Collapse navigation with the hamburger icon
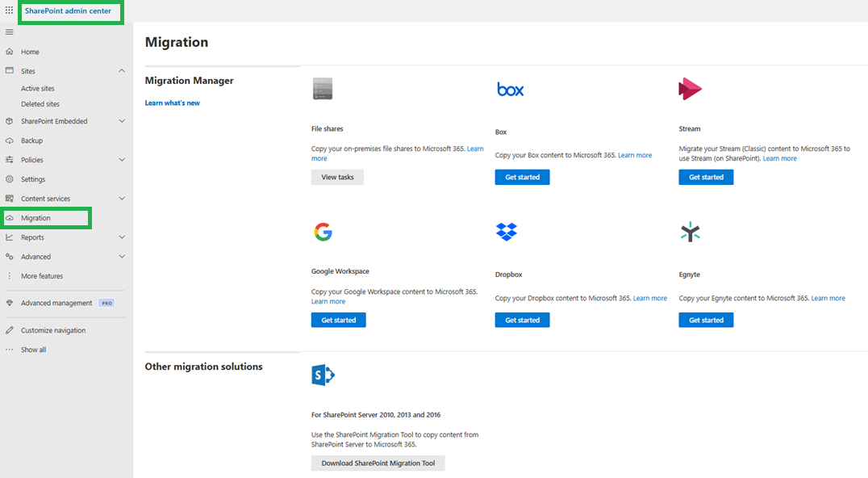This screenshot has height=478, width=868. tap(10, 32)
